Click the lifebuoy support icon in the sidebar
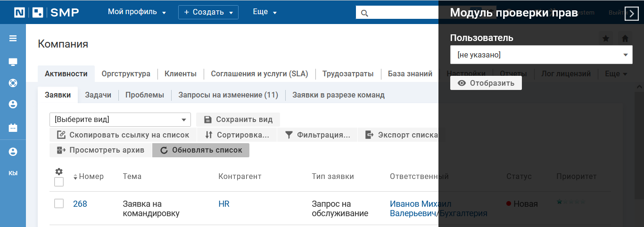Screen dimensions: 644x227 (x=13, y=83)
